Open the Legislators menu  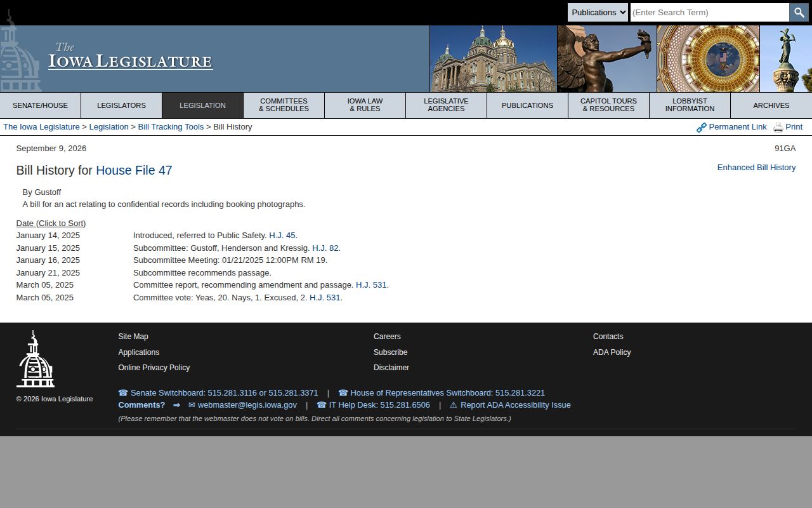coord(121,105)
